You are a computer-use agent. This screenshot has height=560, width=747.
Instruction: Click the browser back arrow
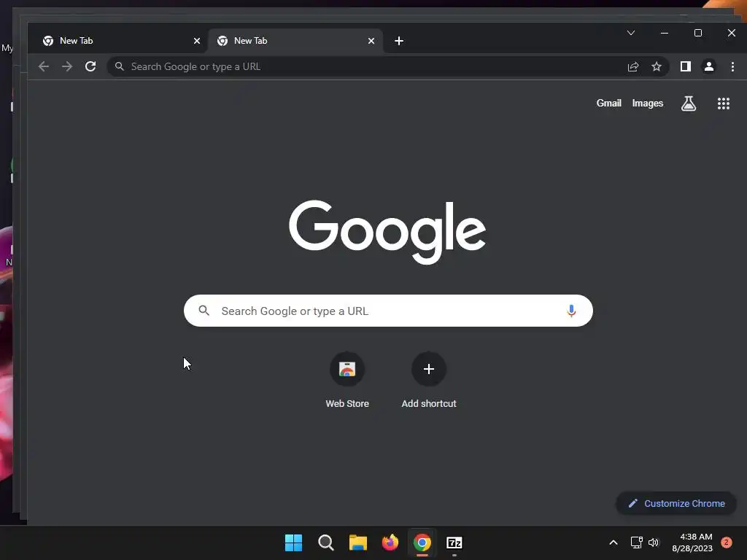click(43, 66)
